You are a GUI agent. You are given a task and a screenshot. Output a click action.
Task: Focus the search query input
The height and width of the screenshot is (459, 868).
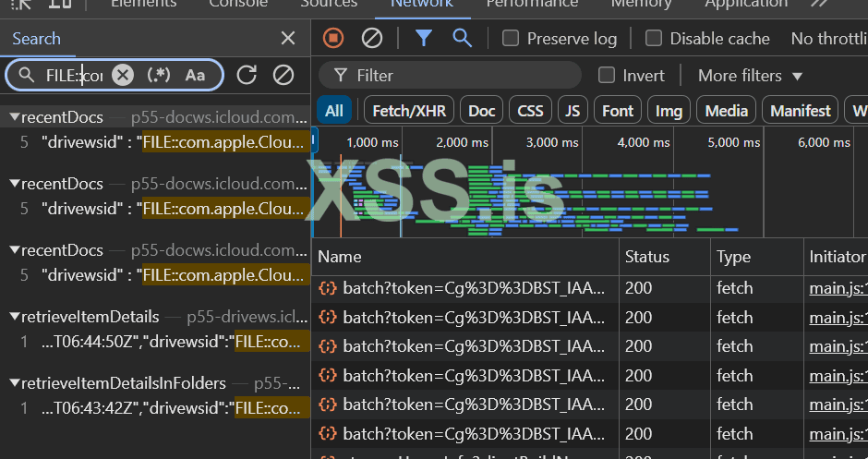(74, 76)
